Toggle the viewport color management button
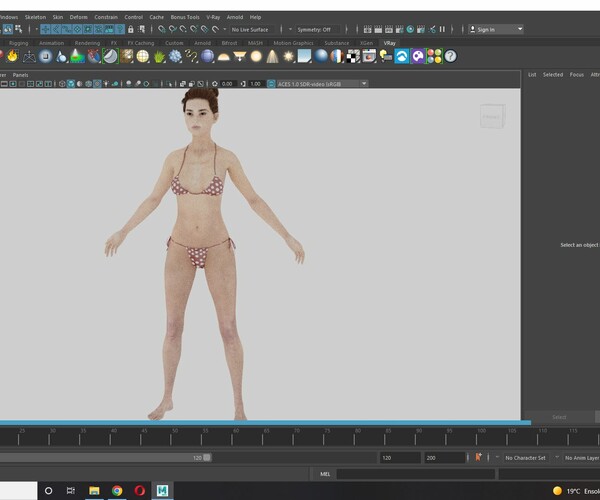The width and height of the screenshot is (600, 500). pos(271,84)
